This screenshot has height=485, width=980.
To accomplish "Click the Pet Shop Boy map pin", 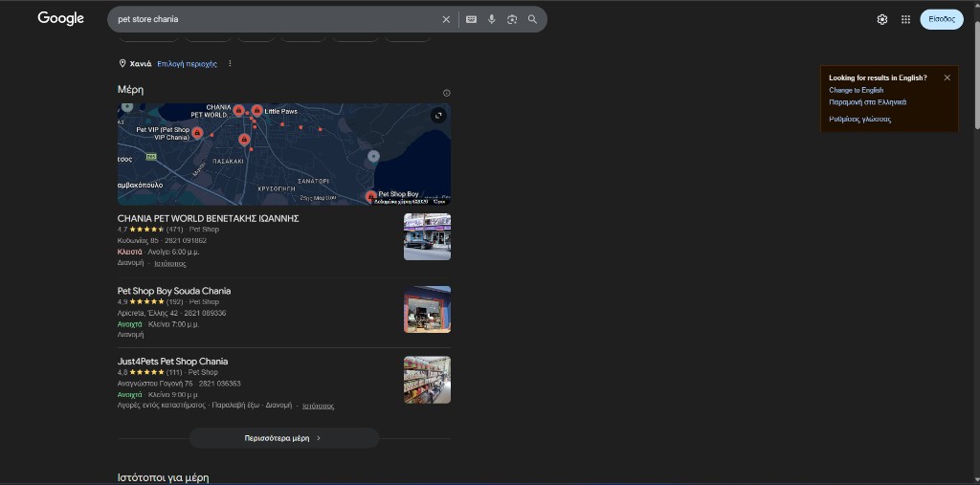I will 370,197.
